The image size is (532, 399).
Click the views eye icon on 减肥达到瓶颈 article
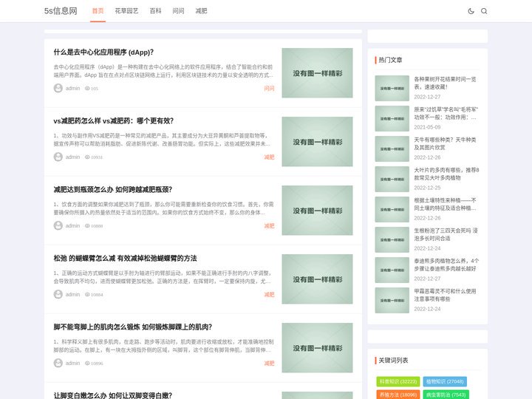(87, 225)
